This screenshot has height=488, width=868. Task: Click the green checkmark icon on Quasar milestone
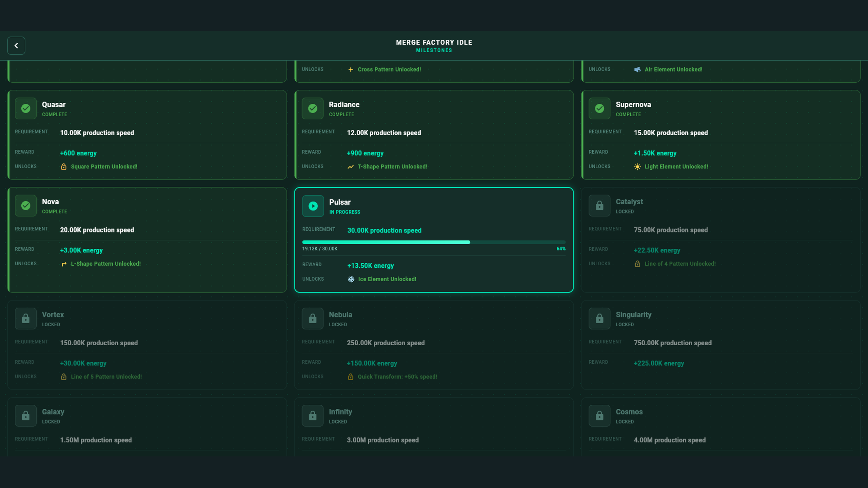coord(25,108)
